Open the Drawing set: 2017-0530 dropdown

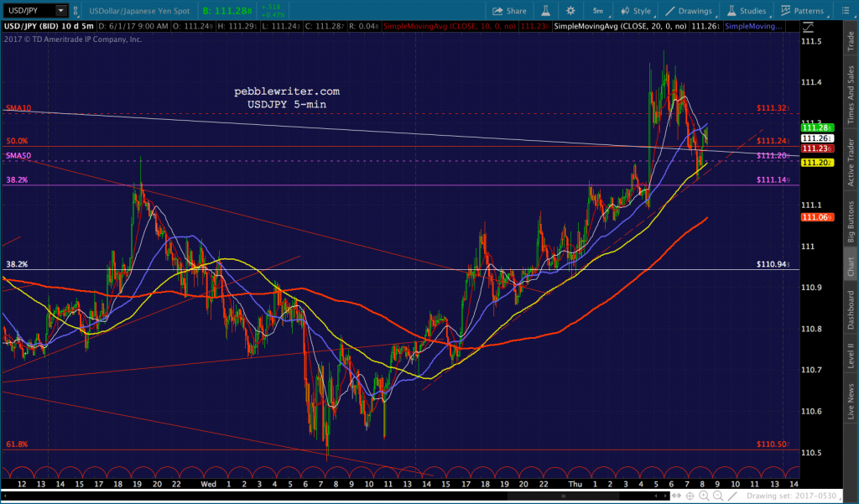[795, 496]
